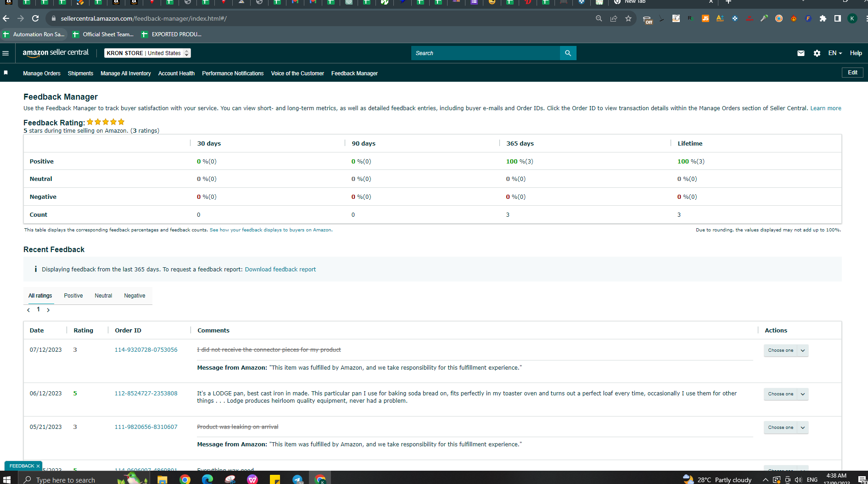The height and width of the screenshot is (484, 868).
Task: Select Feedback Manager in the navbar
Action: [x=354, y=73]
